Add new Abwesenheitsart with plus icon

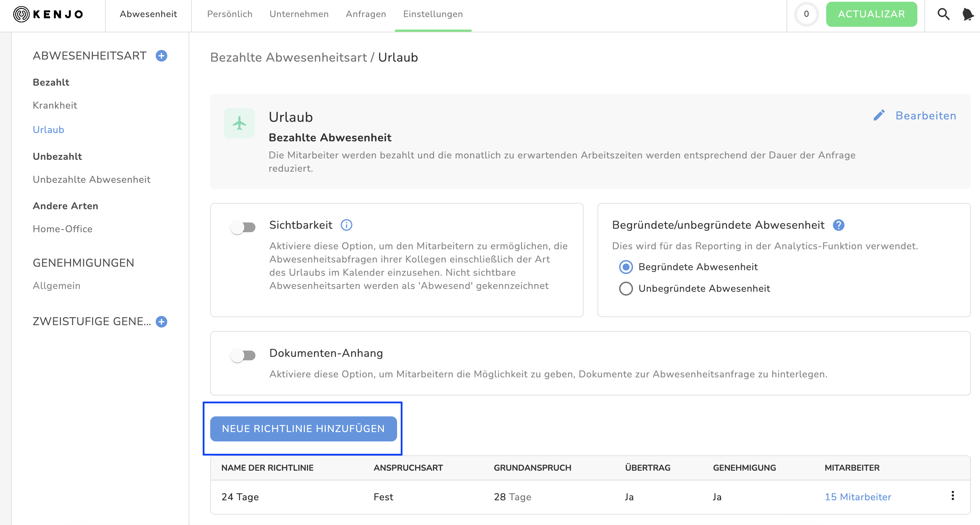click(161, 56)
